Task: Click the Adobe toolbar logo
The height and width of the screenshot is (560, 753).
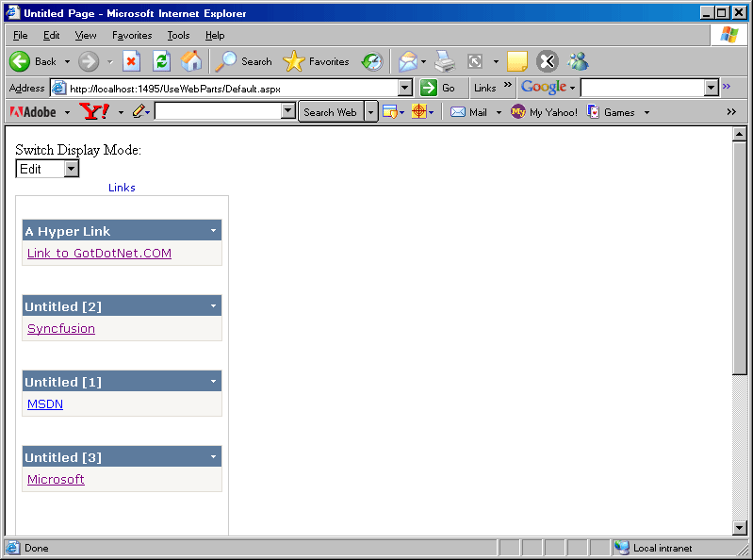Action: (33, 112)
